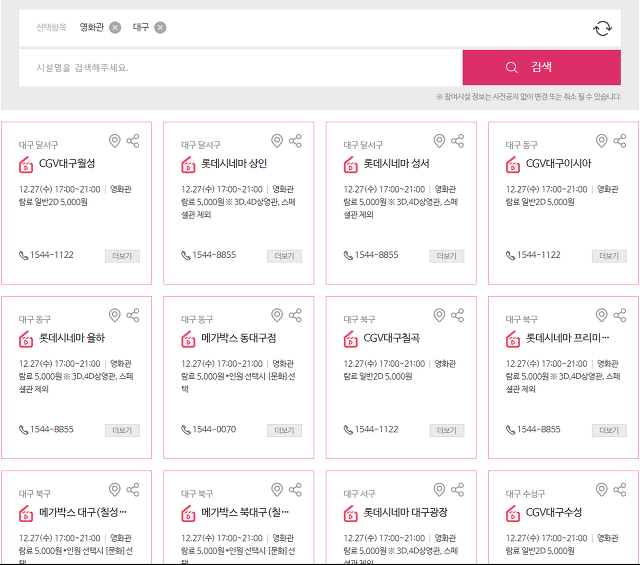
Task: Open the 롯데시네마 대구광장 title
Action: coord(406,512)
